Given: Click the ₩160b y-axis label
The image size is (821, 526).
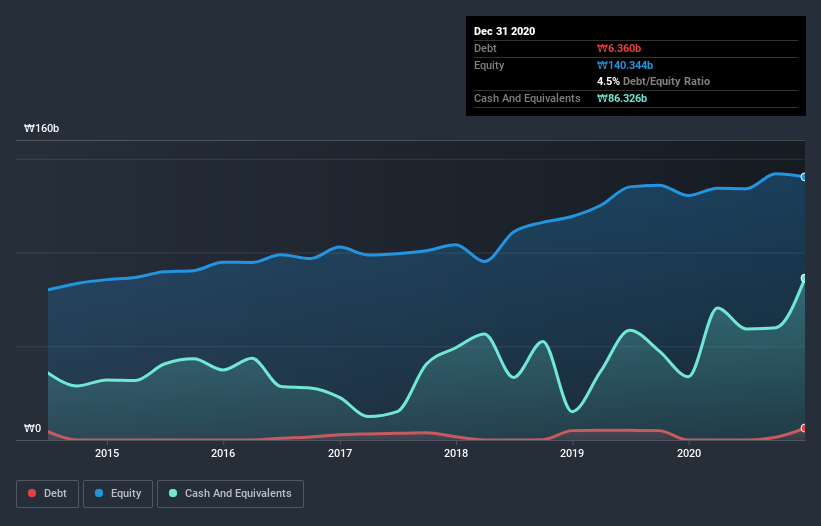Looking at the screenshot, I should tap(41, 128).
